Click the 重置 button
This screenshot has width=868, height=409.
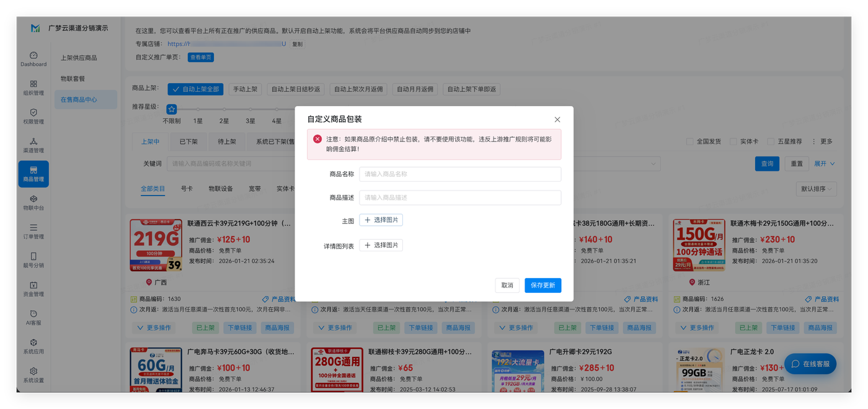tap(797, 164)
